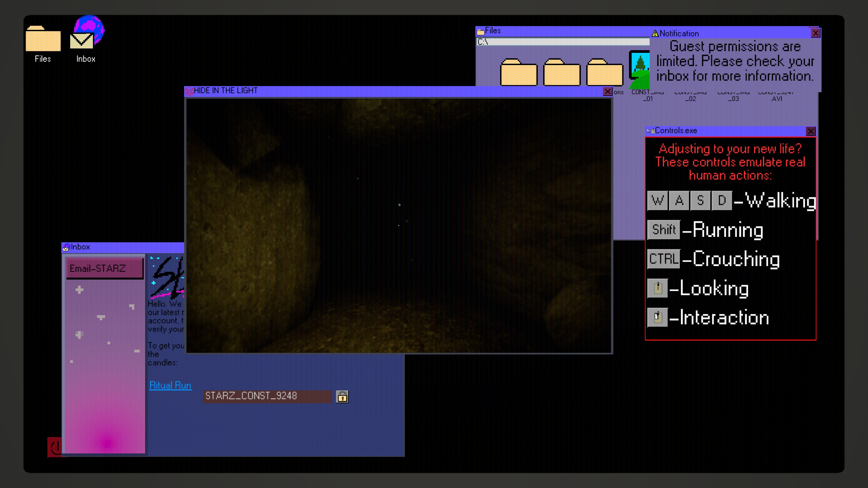Click the Shift key button for Running

click(x=664, y=230)
